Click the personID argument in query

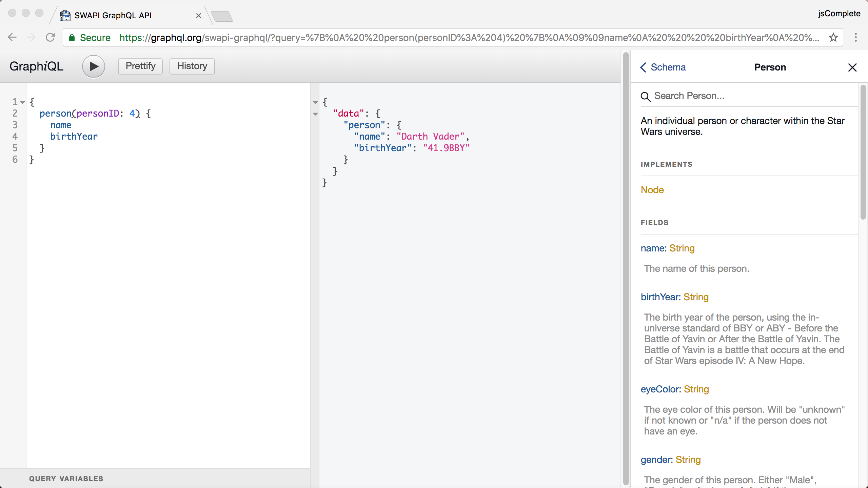click(x=98, y=114)
